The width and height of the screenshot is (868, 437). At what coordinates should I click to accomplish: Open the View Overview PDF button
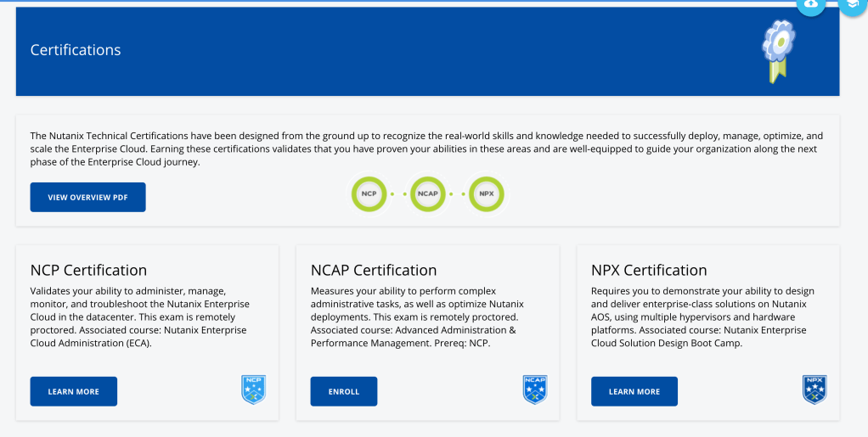tap(87, 197)
